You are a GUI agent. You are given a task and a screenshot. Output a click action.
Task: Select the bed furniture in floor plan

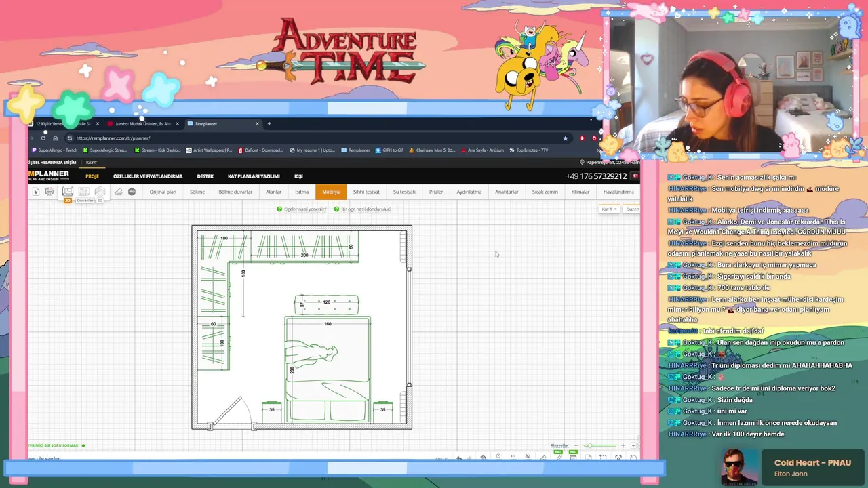pyautogui.click(x=328, y=370)
